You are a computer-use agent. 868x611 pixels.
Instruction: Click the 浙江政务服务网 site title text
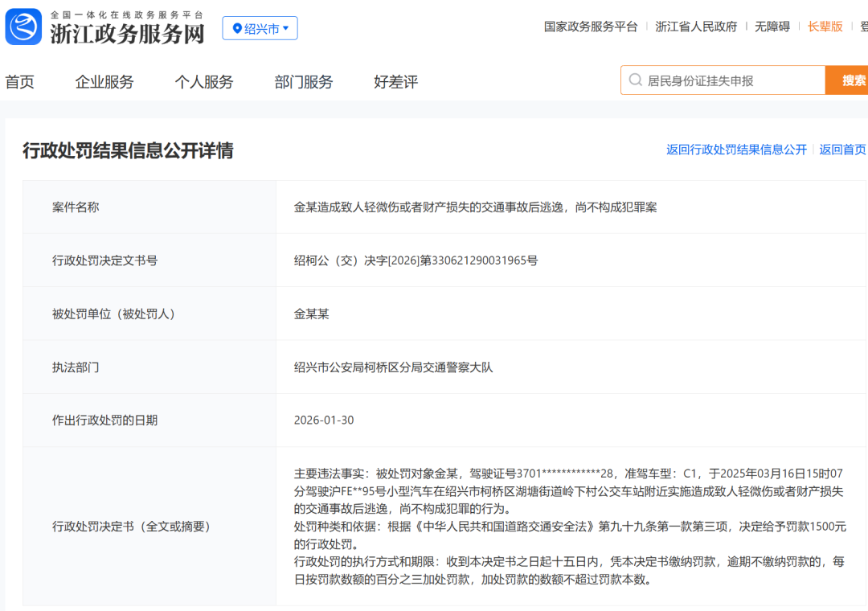[x=127, y=34]
